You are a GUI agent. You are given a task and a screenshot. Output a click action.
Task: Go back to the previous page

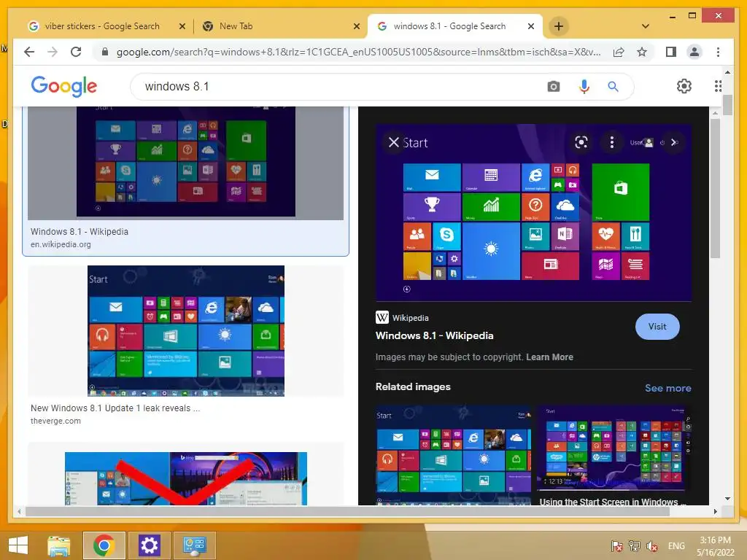pyautogui.click(x=29, y=52)
